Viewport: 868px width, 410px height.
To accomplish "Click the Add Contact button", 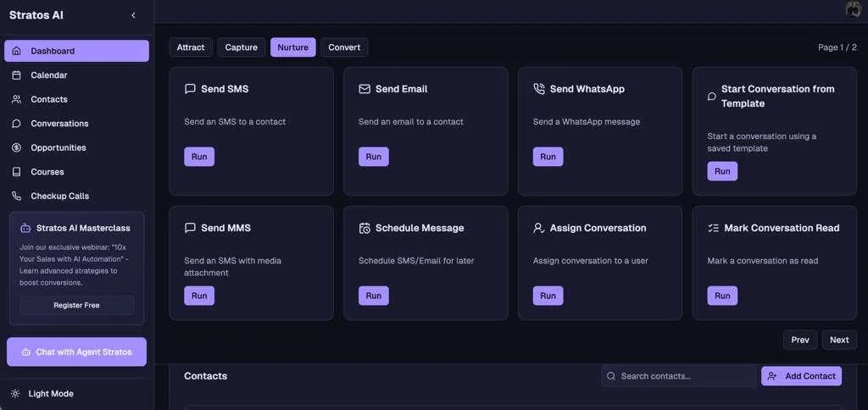I will point(802,376).
